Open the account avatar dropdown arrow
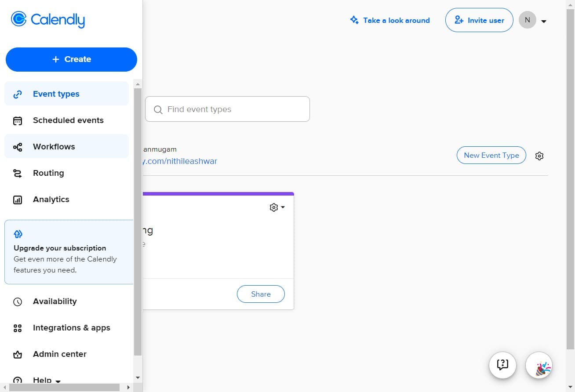 (544, 21)
